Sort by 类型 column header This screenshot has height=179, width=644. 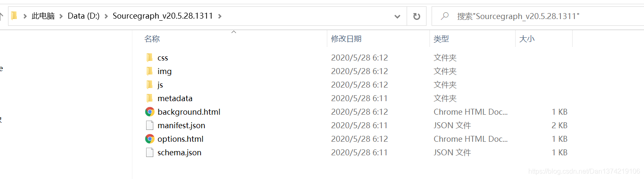click(441, 39)
